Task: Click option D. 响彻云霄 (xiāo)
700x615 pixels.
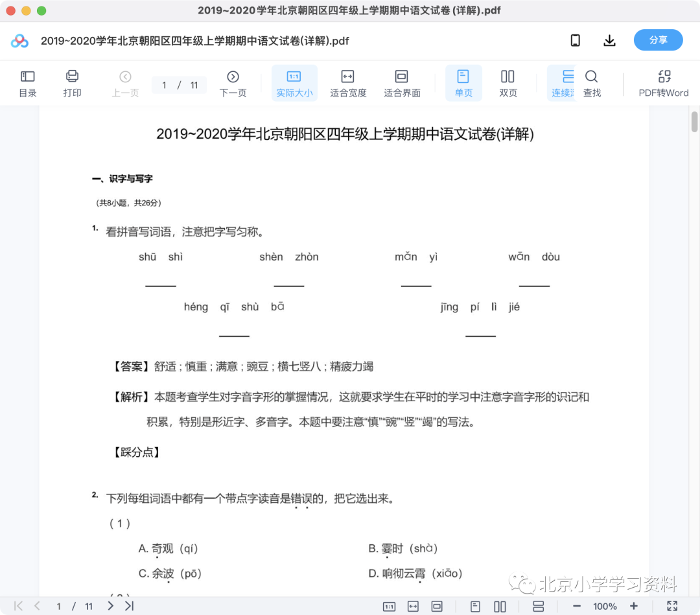Action: pyautogui.click(x=415, y=574)
